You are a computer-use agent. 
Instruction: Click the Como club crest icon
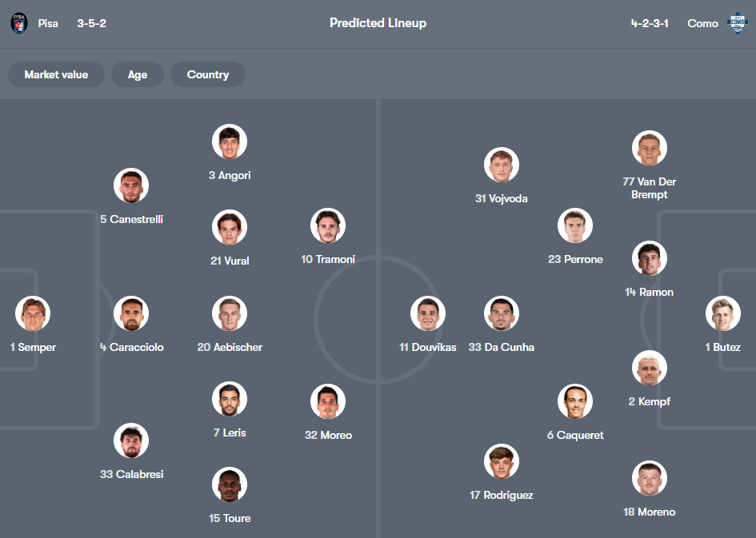pyautogui.click(x=736, y=23)
